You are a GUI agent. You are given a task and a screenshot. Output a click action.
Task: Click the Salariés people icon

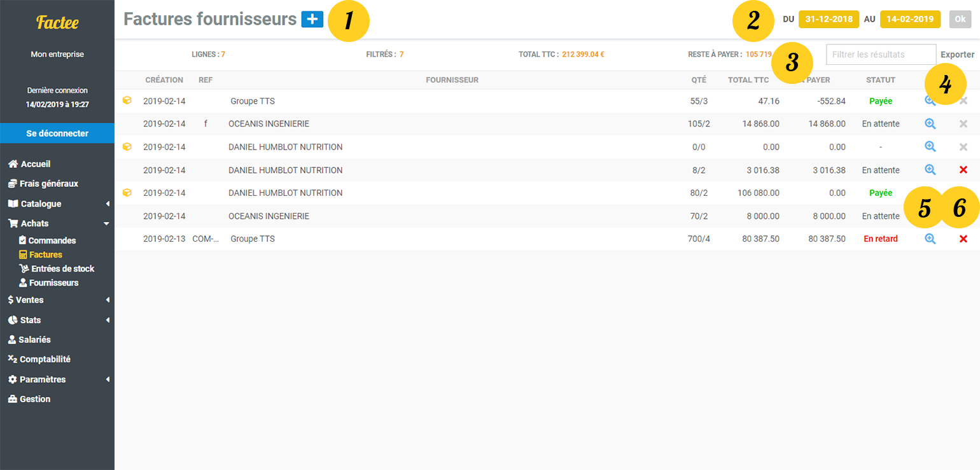(13, 339)
